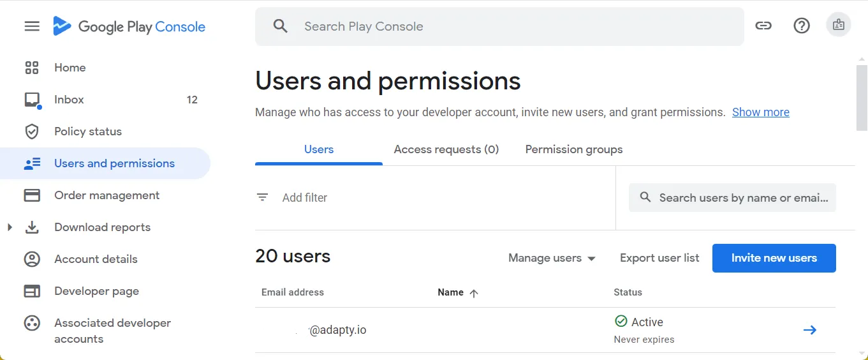
Task: Switch to Permission groups tab
Action: (x=574, y=149)
